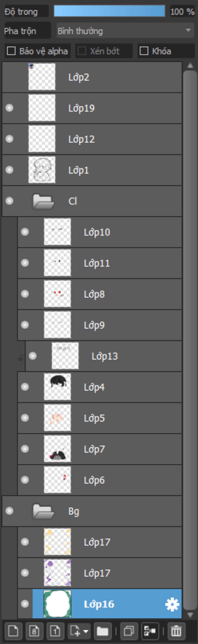Image resolution: width=198 pixels, height=644 pixels.
Task: Hide the Lớp19 layer
Action: click(x=9, y=108)
